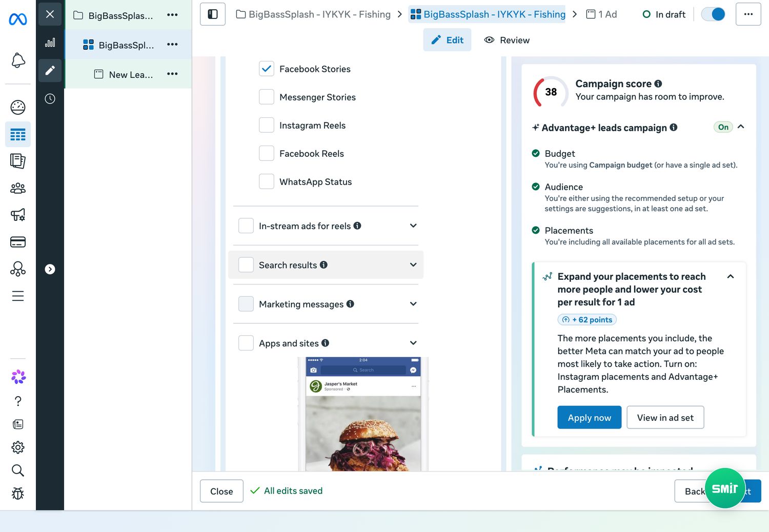Open the Billing card icon
The image size is (769, 532).
(18, 242)
